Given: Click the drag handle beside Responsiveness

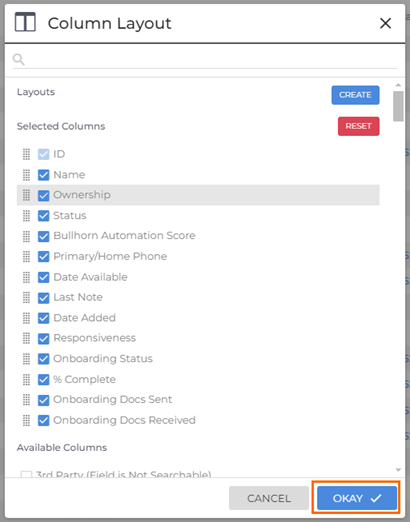Looking at the screenshot, I should coord(26,338).
